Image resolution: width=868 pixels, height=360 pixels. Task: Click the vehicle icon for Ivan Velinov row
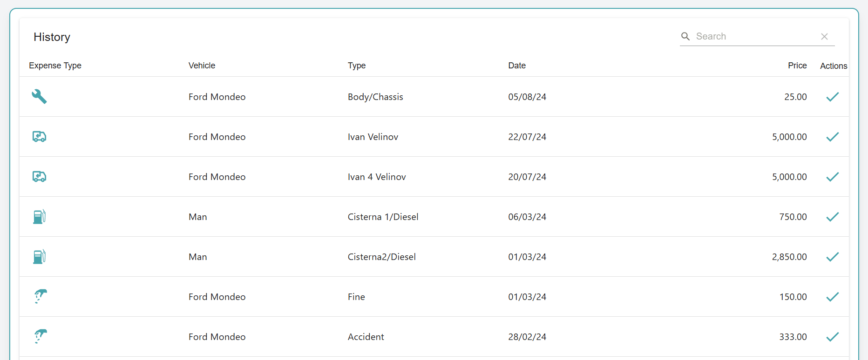pos(39,137)
